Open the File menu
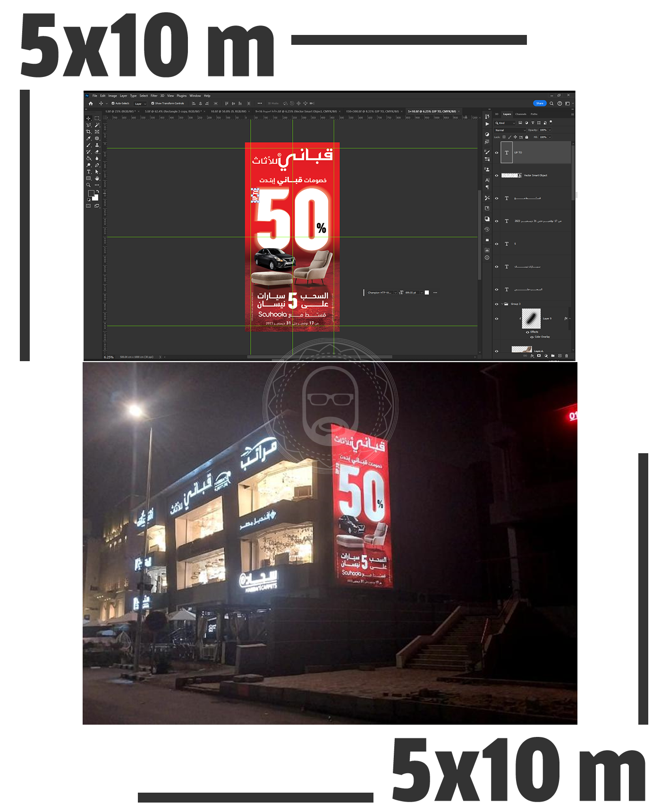Screen dimensions: 661x812 pos(95,96)
